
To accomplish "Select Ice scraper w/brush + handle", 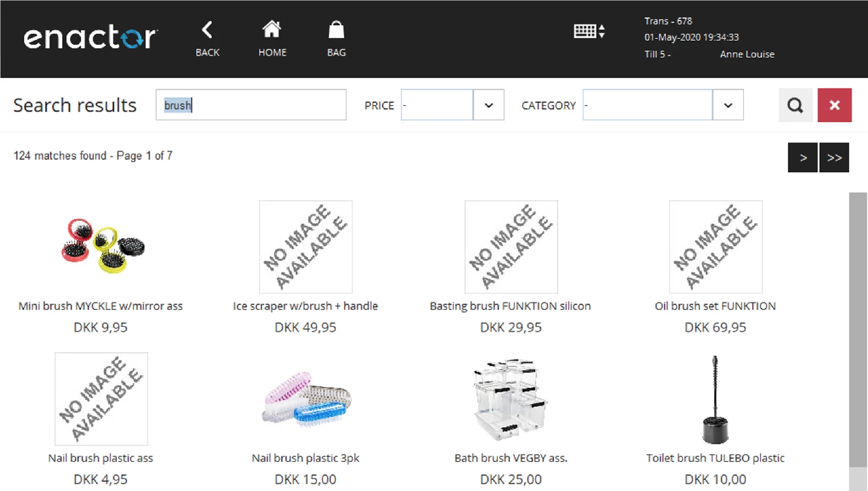I will [306, 247].
